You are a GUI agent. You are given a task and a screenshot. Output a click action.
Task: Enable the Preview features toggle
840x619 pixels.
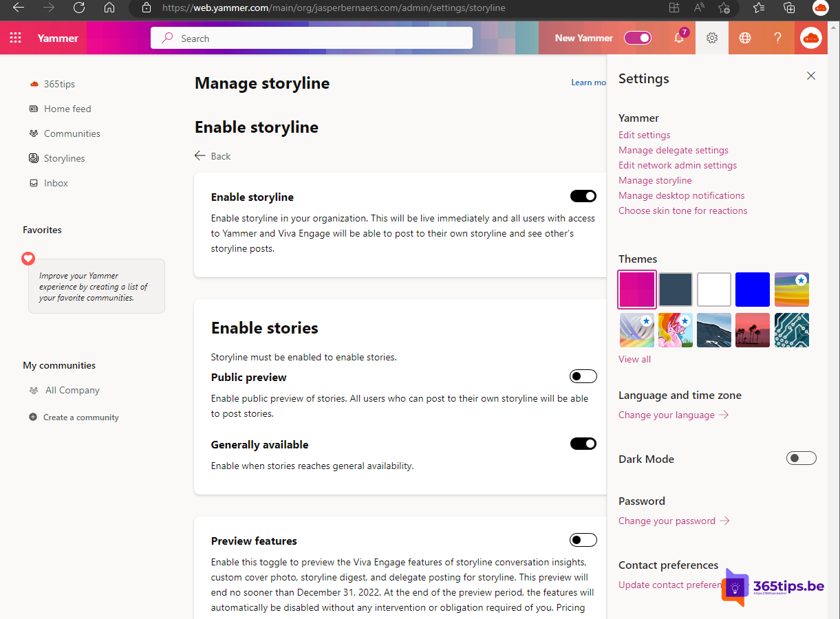tap(583, 540)
